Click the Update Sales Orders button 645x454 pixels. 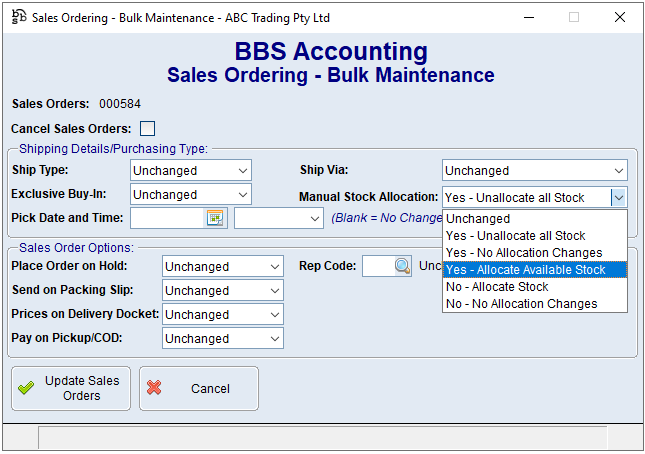[x=71, y=388]
